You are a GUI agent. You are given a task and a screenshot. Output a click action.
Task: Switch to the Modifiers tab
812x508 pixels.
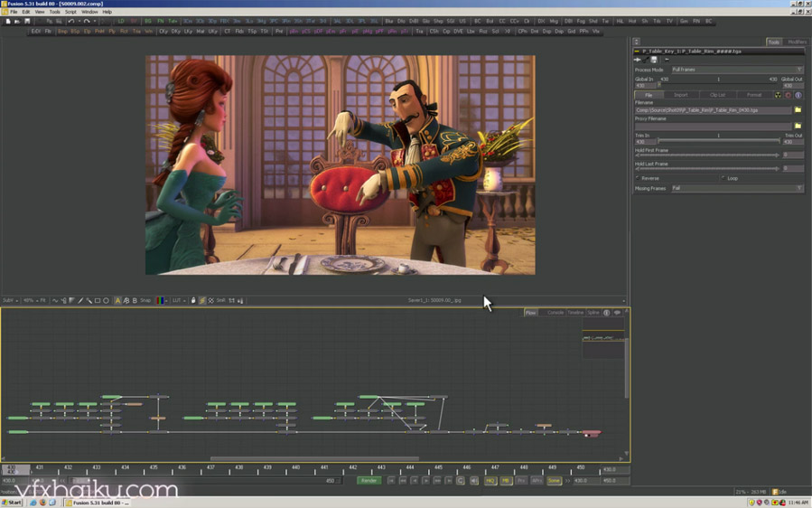[x=797, y=42]
